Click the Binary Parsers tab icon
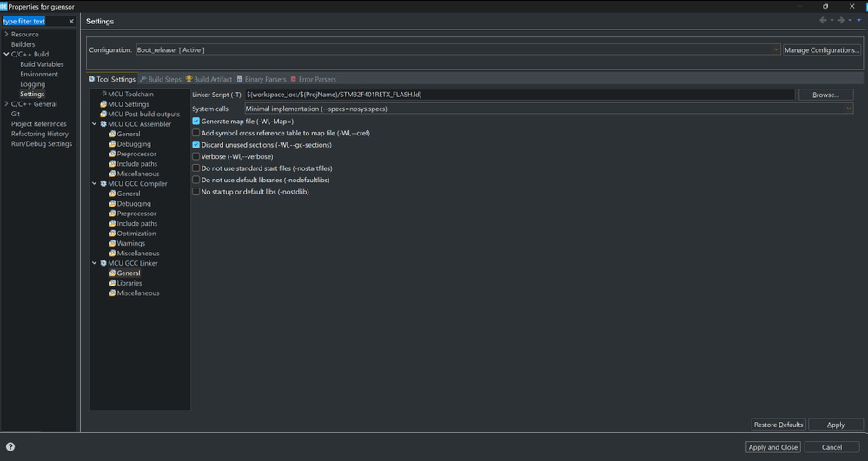This screenshot has width=868, height=461. [x=240, y=79]
